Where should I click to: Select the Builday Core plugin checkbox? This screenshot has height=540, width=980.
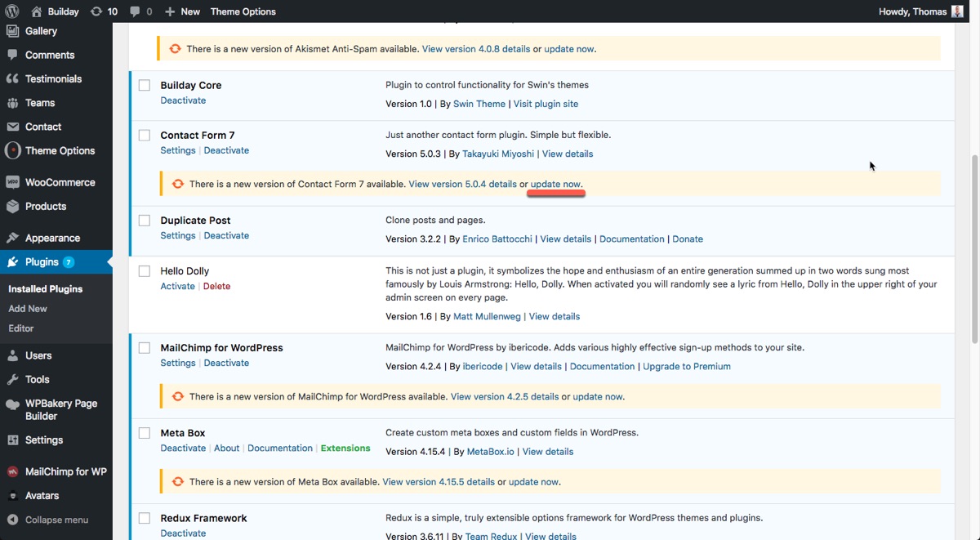point(145,85)
